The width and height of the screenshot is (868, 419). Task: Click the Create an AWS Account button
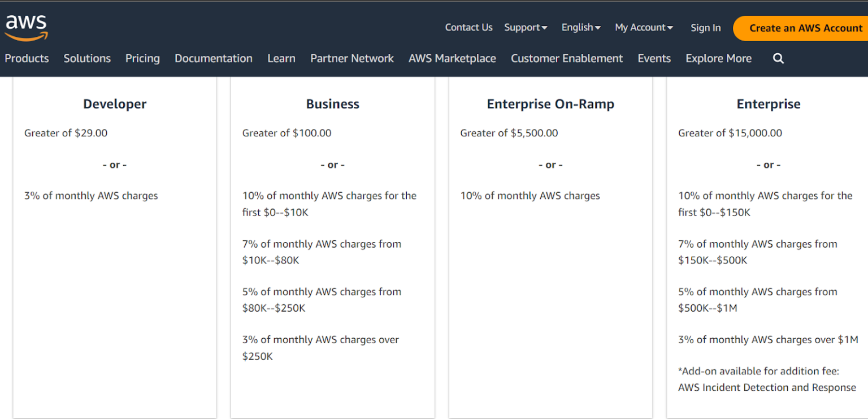pyautogui.click(x=805, y=28)
